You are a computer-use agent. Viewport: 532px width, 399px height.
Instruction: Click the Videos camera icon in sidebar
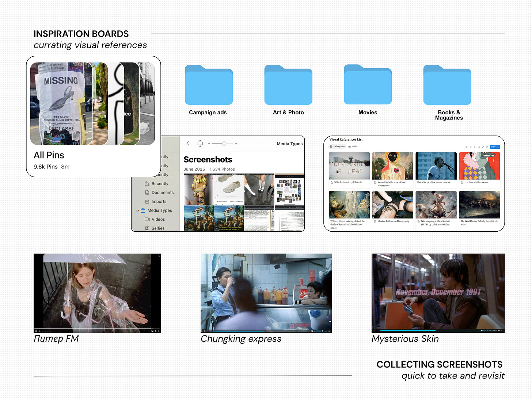pyautogui.click(x=147, y=219)
